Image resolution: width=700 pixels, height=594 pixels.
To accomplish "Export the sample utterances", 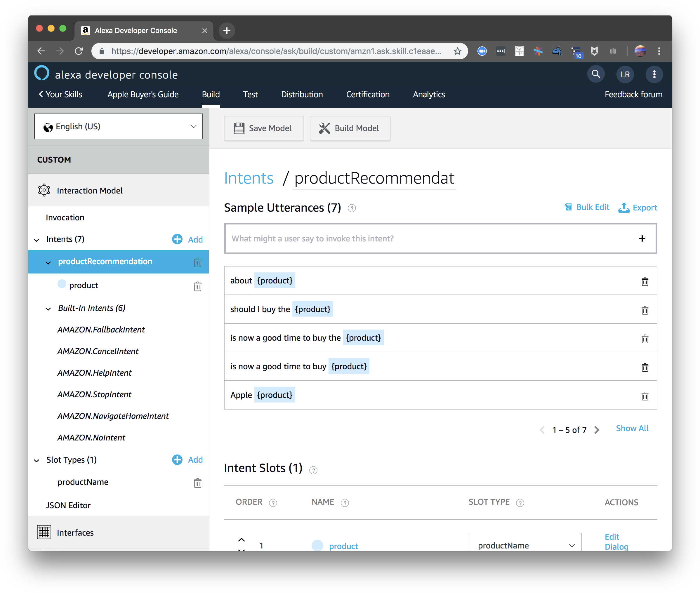I will tap(638, 208).
